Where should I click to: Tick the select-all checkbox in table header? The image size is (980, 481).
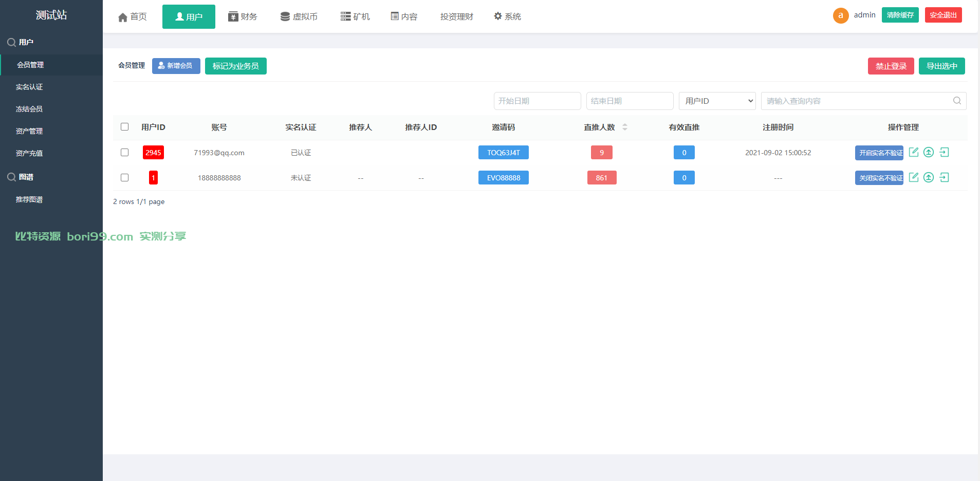pos(124,126)
